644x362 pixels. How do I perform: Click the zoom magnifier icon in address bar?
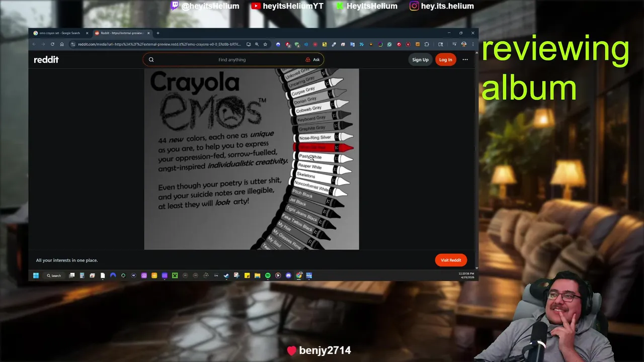tap(257, 44)
